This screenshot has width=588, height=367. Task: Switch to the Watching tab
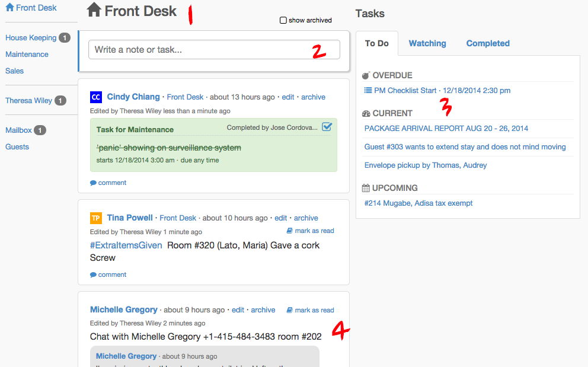tap(427, 43)
